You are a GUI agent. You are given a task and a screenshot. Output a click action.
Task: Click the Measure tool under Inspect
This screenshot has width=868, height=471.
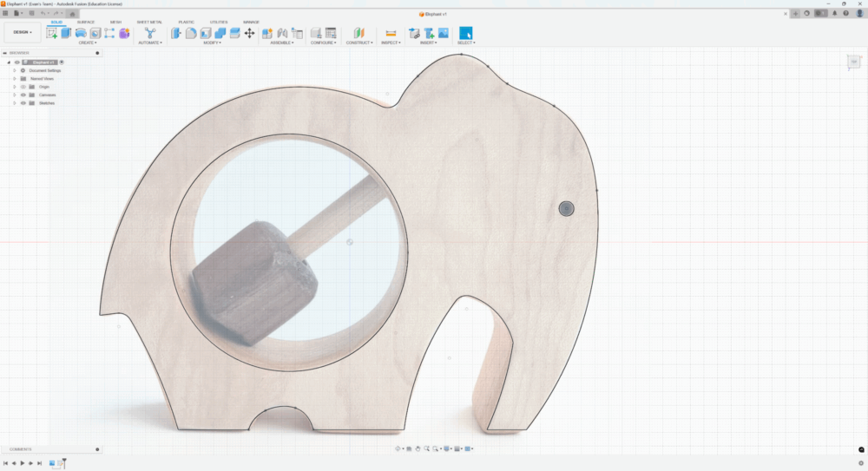pyautogui.click(x=391, y=33)
